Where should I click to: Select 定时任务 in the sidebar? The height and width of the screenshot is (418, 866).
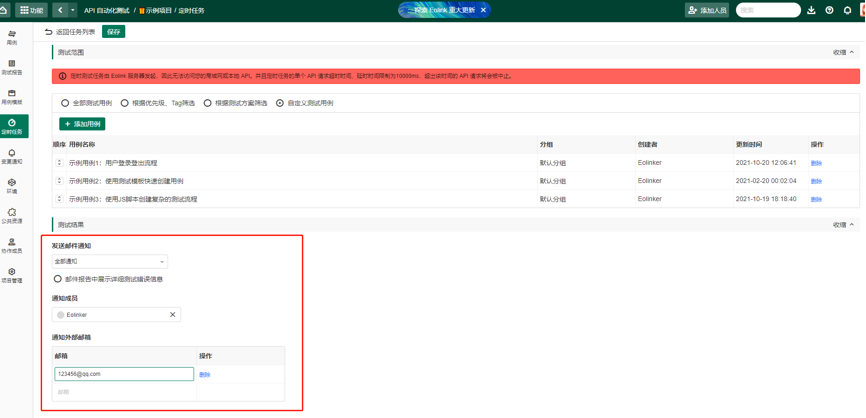[12, 126]
